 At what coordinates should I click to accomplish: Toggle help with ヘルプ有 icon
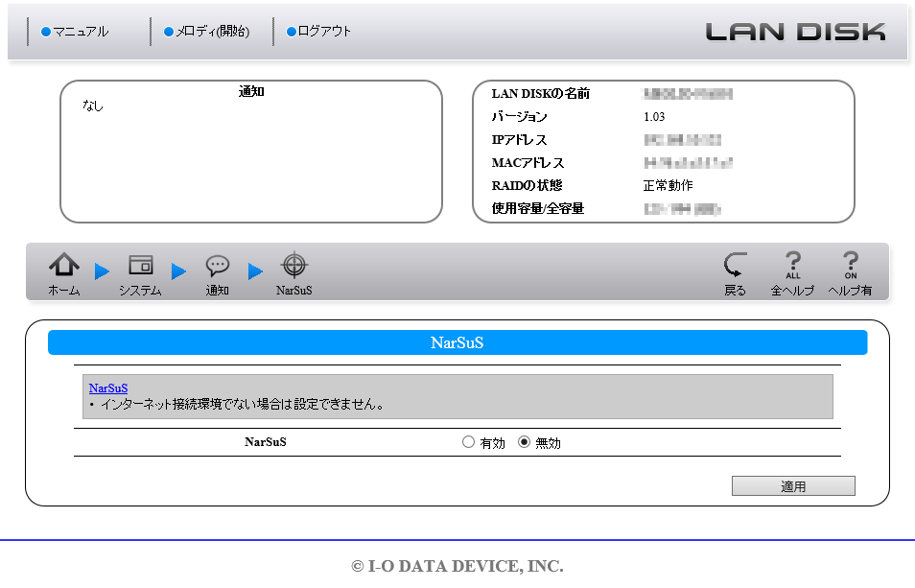850,273
